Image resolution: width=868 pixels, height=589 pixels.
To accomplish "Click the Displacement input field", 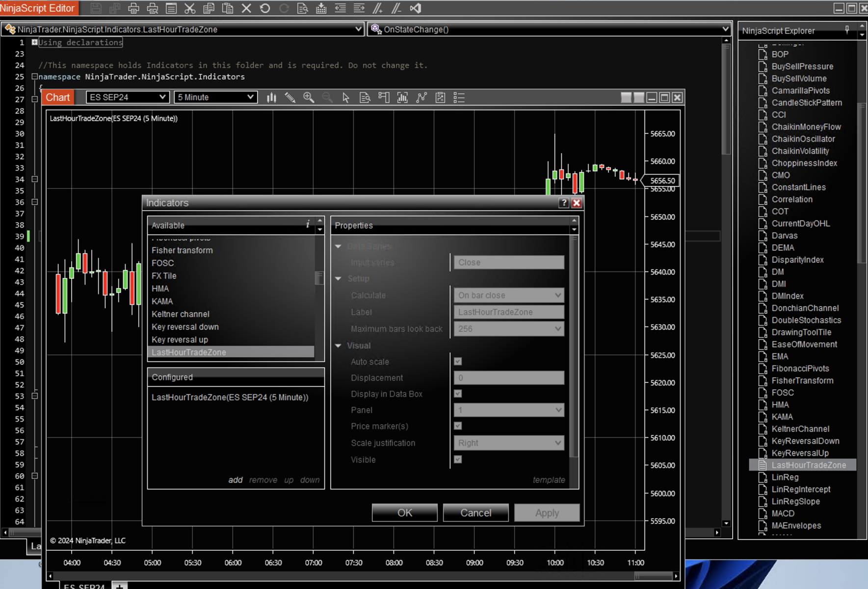I will pos(509,378).
